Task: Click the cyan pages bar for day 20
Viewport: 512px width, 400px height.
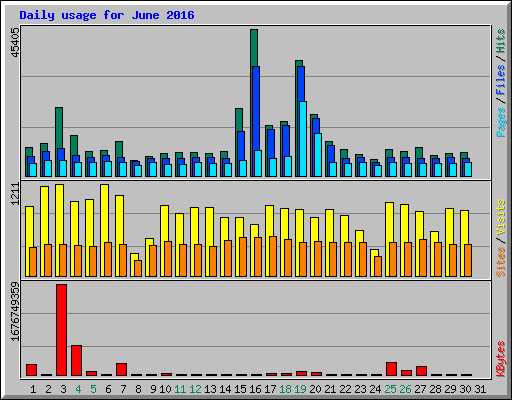Action: (318, 155)
